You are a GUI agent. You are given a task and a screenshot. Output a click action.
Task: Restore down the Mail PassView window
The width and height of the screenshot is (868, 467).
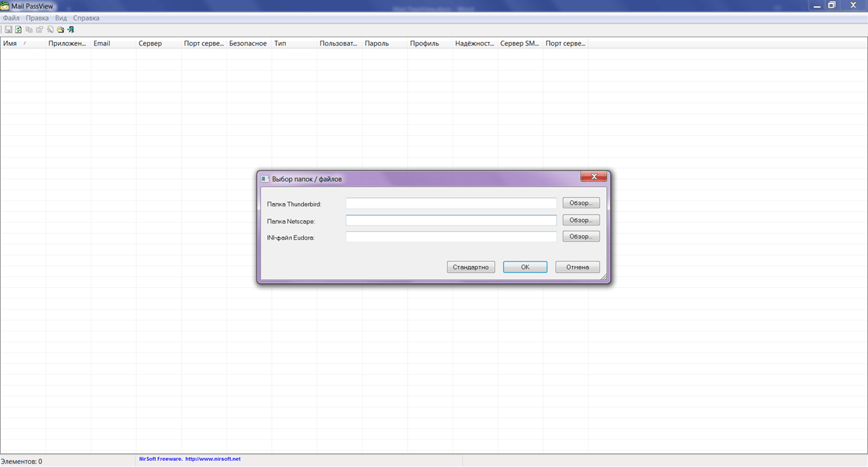[832, 5]
